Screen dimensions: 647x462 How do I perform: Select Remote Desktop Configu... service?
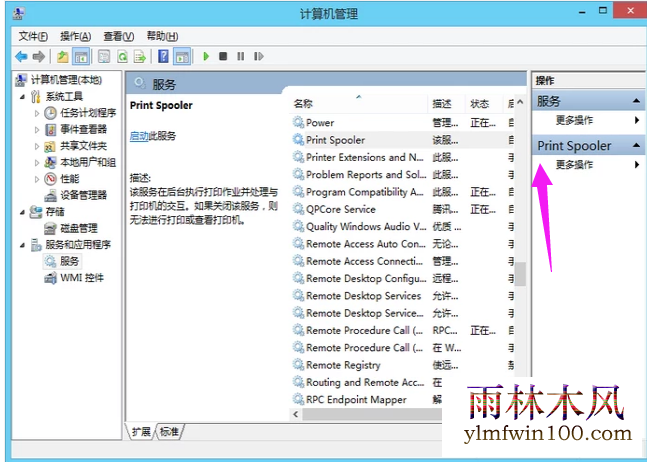401,278
